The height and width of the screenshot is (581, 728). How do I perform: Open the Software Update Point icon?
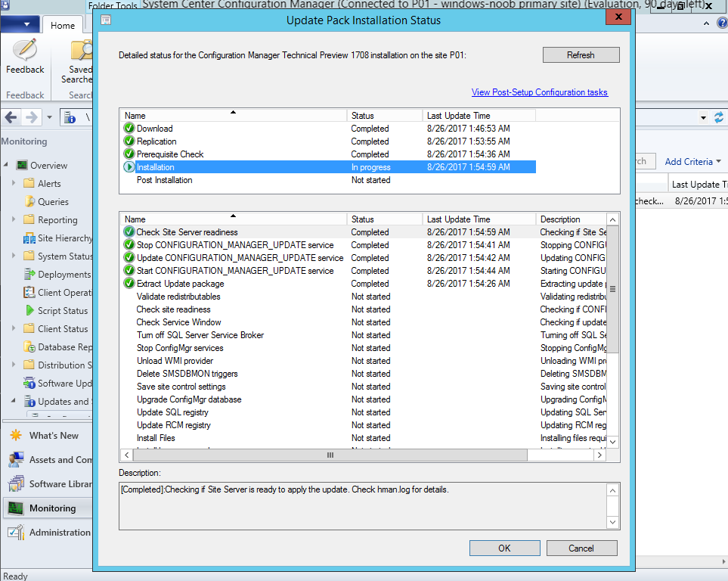click(29, 383)
